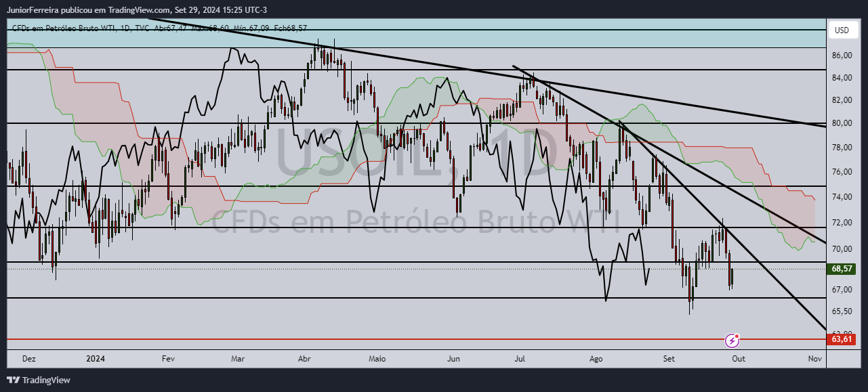
Task: Click the Nov label on time axis
Action: click(815, 359)
